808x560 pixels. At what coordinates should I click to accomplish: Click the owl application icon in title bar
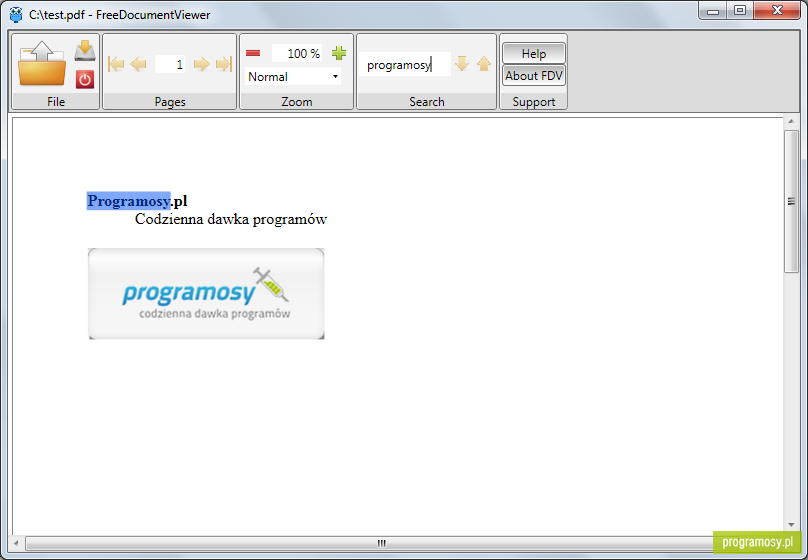click(16, 14)
